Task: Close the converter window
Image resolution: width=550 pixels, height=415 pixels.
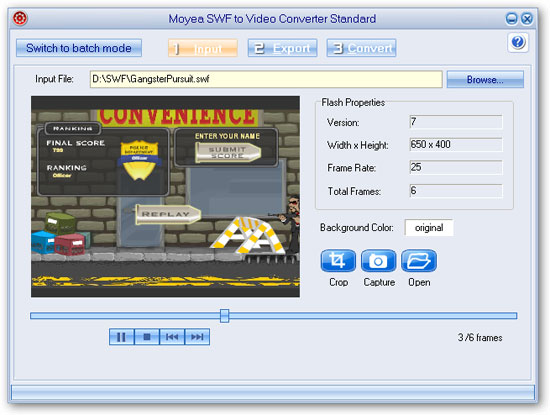Action: 527,18
